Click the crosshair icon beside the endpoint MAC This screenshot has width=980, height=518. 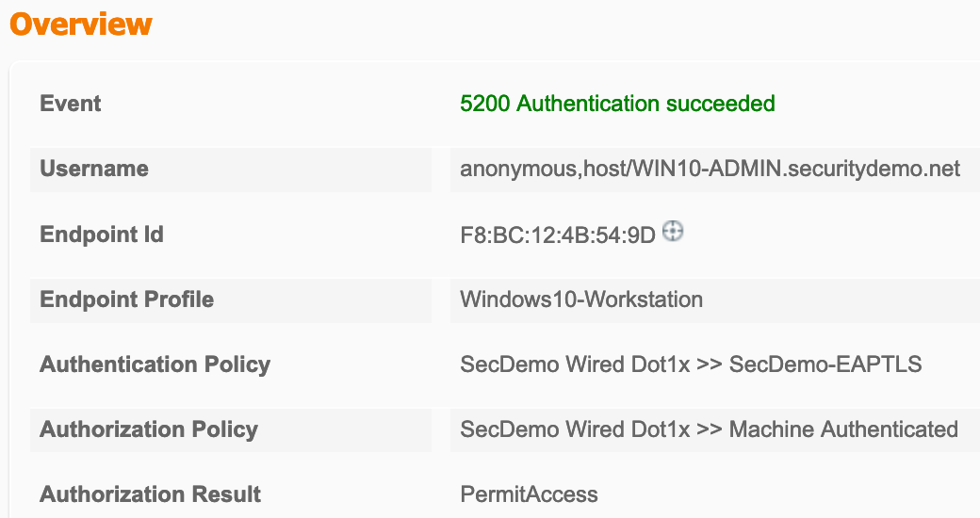(673, 231)
